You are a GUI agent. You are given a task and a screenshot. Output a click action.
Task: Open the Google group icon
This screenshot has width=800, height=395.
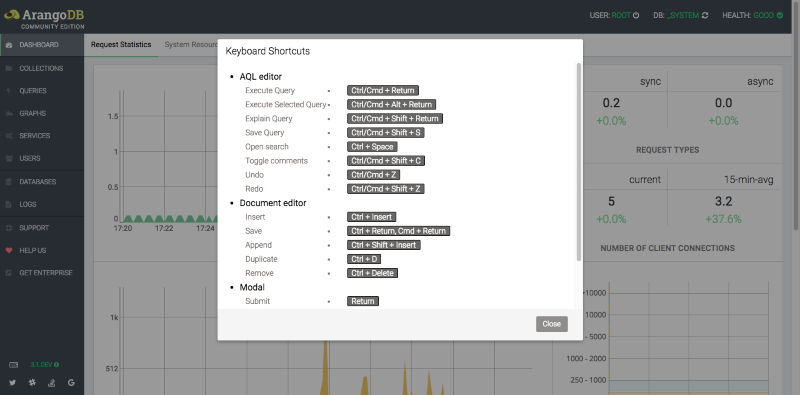point(71,382)
